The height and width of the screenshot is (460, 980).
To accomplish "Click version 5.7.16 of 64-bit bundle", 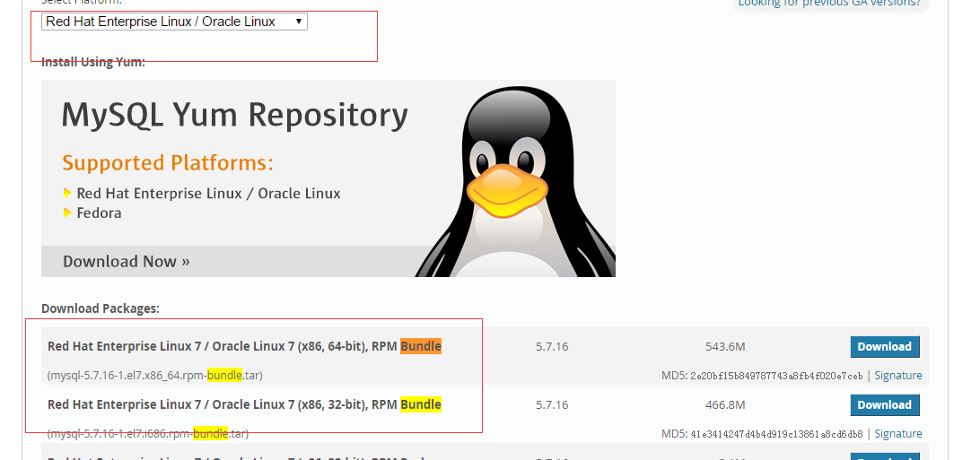I will click(x=552, y=346).
